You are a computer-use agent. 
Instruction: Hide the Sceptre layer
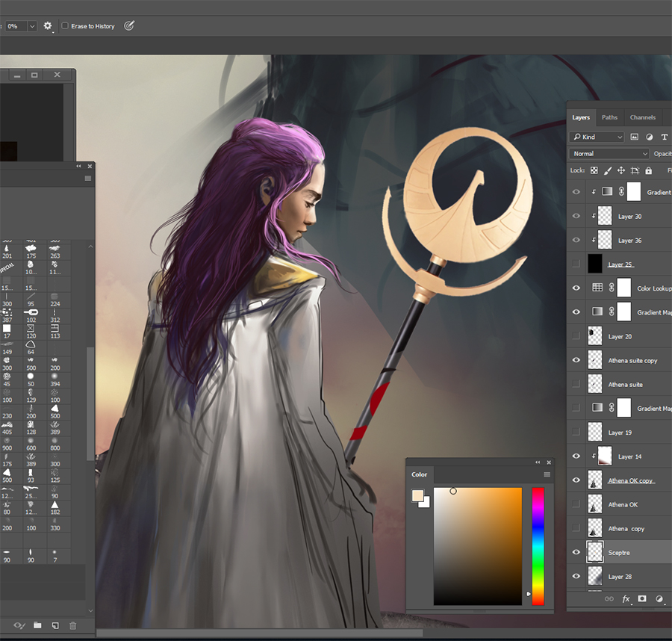(576, 552)
